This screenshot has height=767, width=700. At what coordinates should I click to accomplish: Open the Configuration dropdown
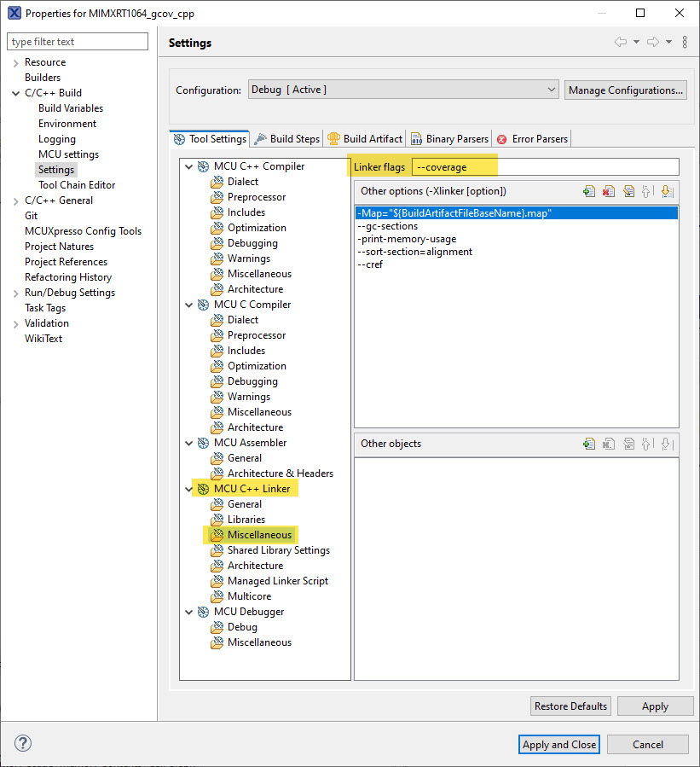pos(402,90)
